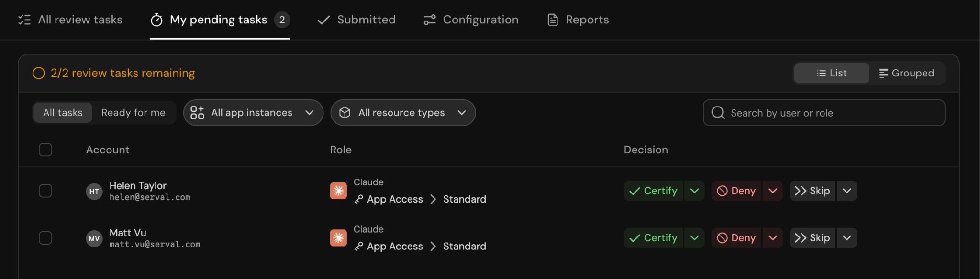Deny Helen Taylor's access
The width and height of the screenshot is (980, 279).
coord(736,191)
